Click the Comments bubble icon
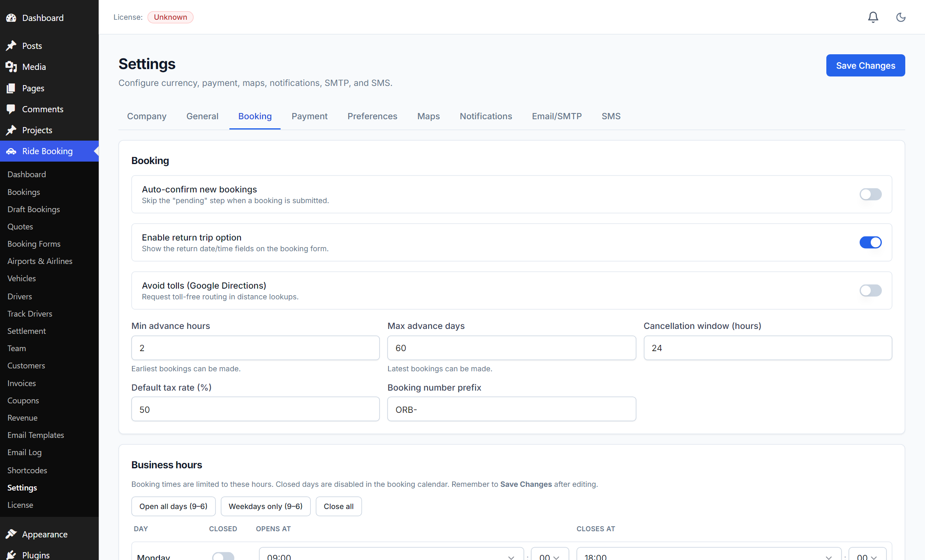This screenshot has width=925, height=560. coord(11,109)
